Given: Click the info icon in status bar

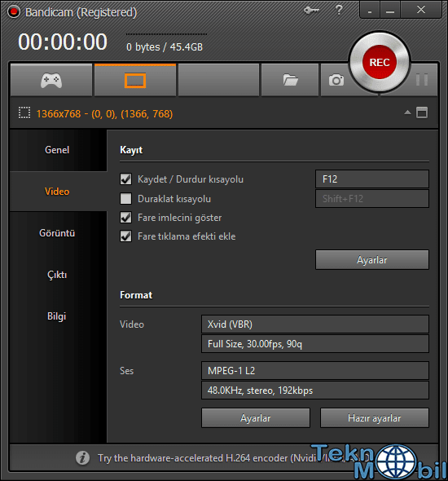Looking at the screenshot, I should pyautogui.click(x=82, y=458).
